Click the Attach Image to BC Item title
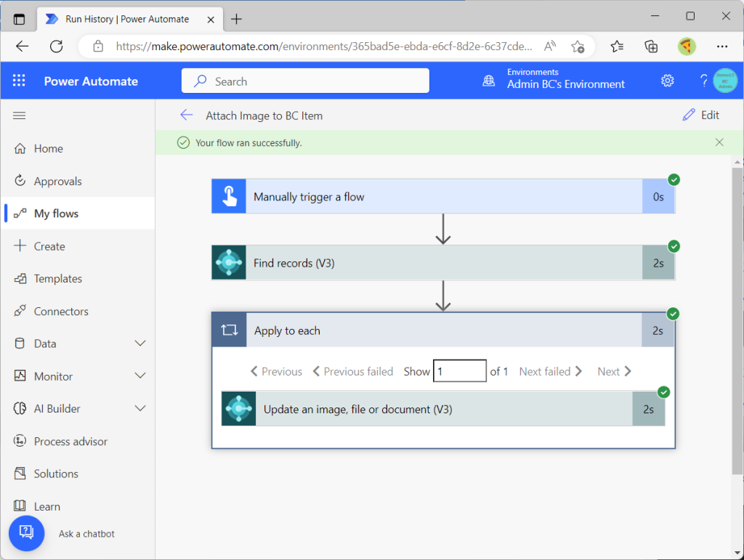The height and width of the screenshot is (560, 744). pos(264,115)
